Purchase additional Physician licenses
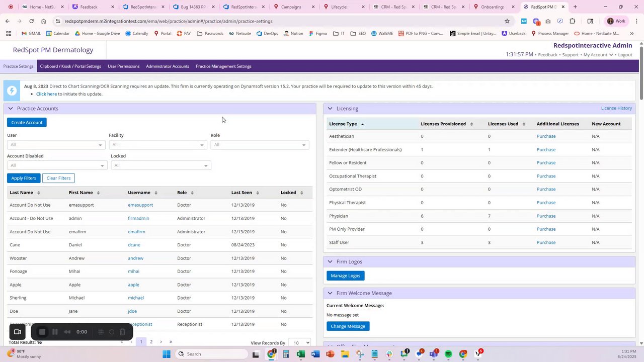Image resolution: width=644 pixels, height=362 pixels. (x=546, y=216)
